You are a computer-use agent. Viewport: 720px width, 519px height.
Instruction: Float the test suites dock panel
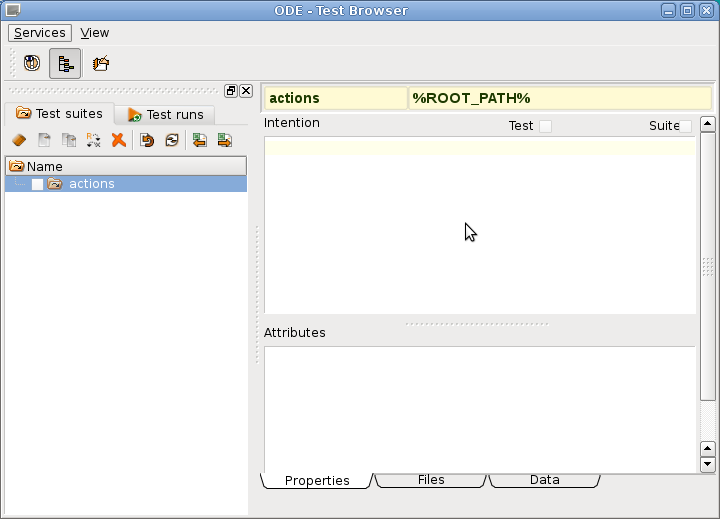[231, 91]
